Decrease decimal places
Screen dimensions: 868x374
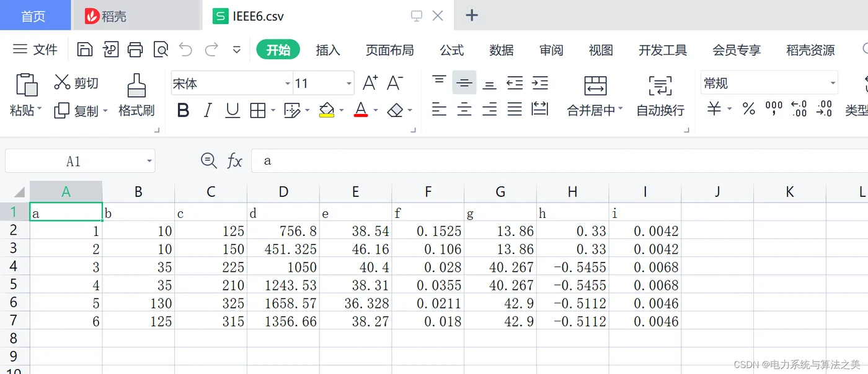point(824,110)
